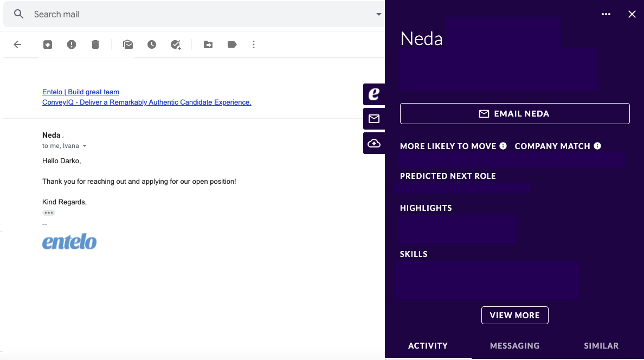The height and width of the screenshot is (360, 644).
Task: Click the SKILLS heading
Action: [x=414, y=254]
